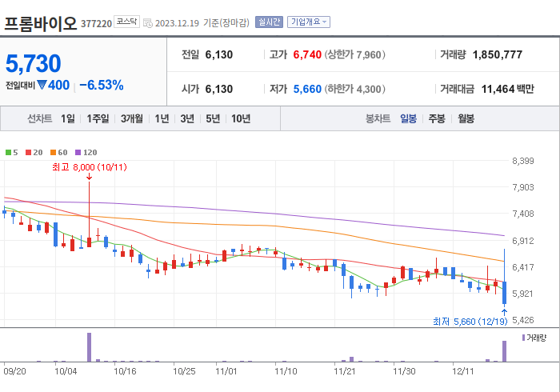Click the purple 120-day average legend swatch

78,153
